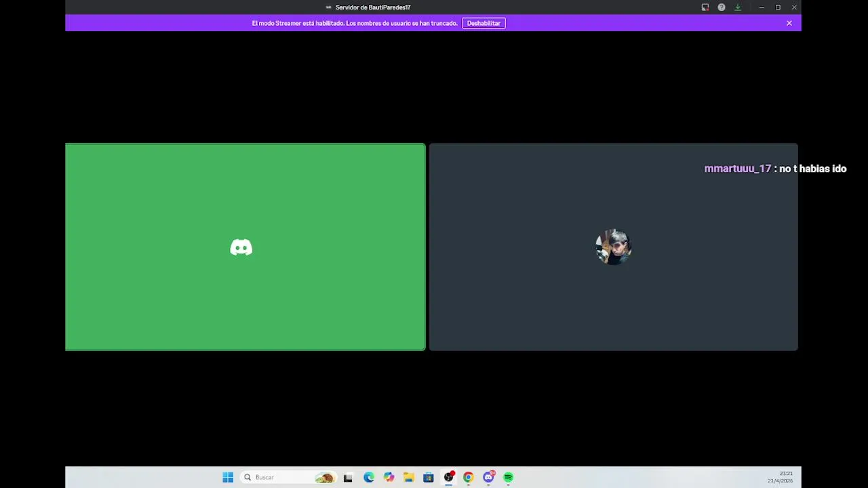Open Copilot from the taskbar
868x488 pixels.
coord(389,477)
